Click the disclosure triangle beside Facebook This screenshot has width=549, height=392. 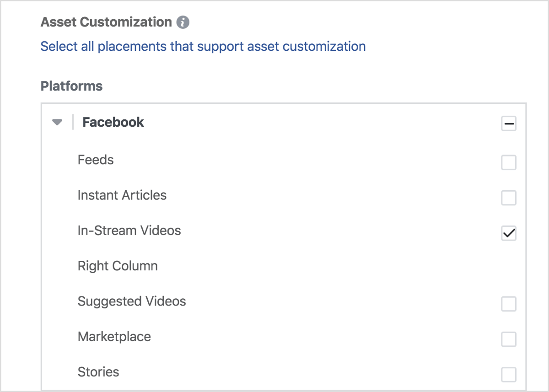(x=56, y=122)
